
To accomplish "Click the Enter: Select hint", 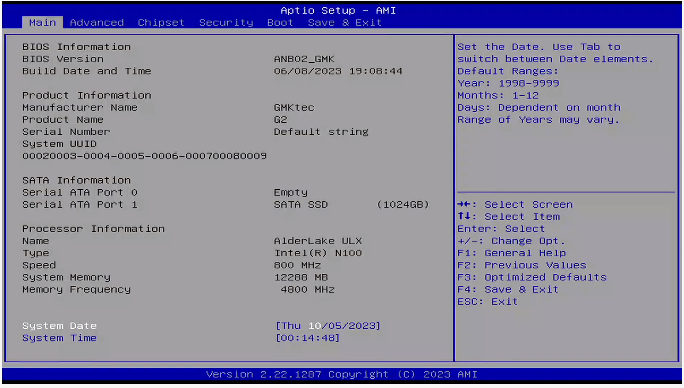I will click(501, 229).
